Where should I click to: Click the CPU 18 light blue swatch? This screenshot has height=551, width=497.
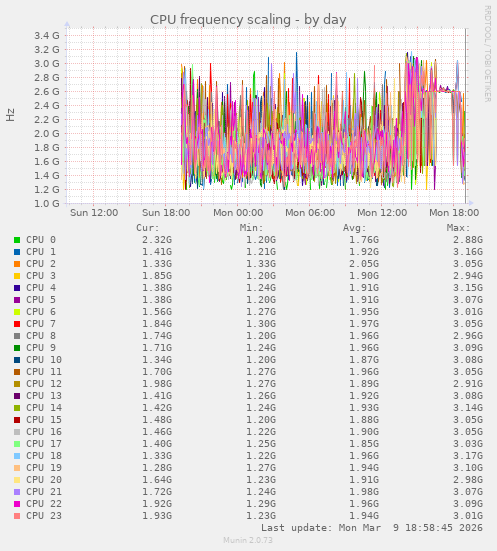17,456
